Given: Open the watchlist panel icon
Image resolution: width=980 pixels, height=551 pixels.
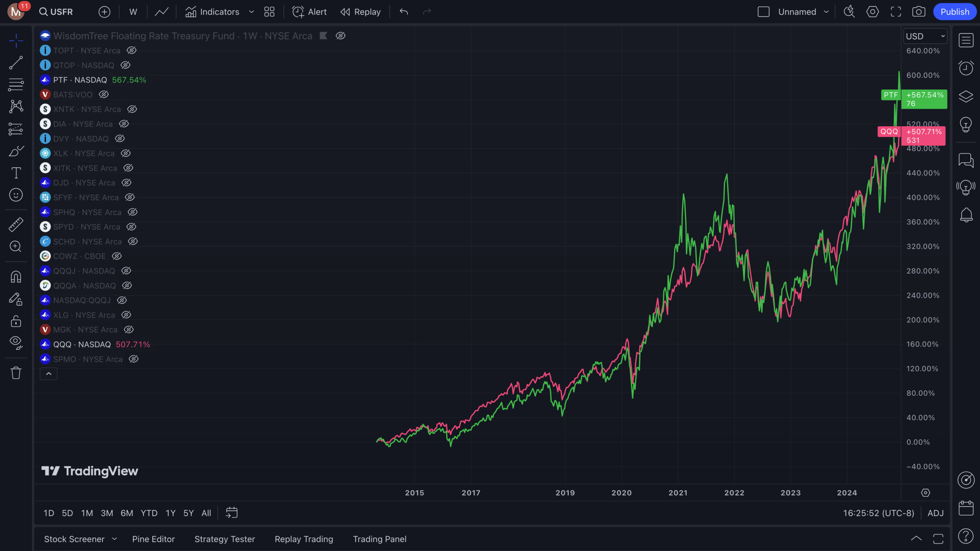Looking at the screenshot, I should click(966, 40).
